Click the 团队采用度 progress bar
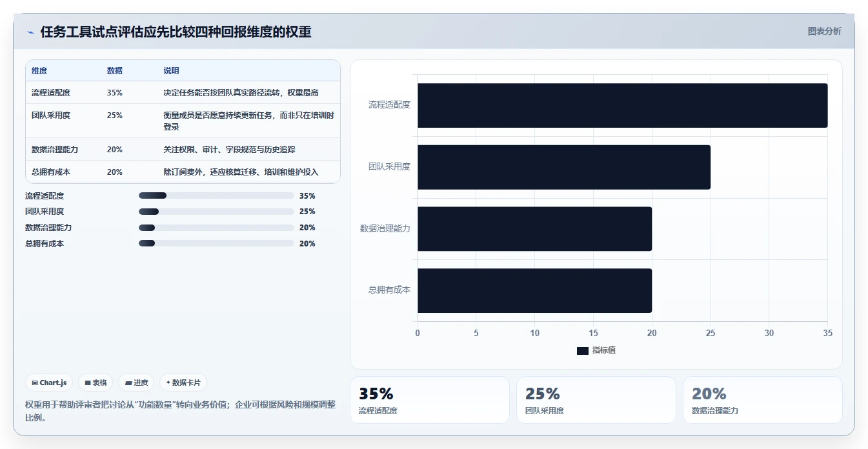The width and height of the screenshot is (868, 449). tap(216, 212)
